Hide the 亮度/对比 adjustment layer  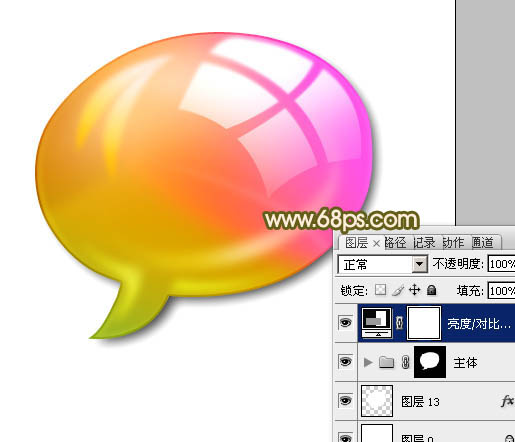point(345,323)
